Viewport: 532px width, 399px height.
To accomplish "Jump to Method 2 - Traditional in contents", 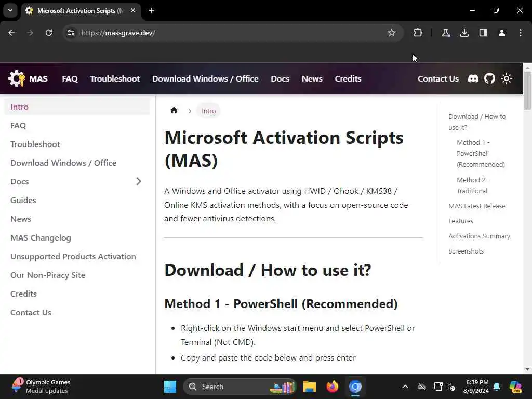I will pos(473,185).
